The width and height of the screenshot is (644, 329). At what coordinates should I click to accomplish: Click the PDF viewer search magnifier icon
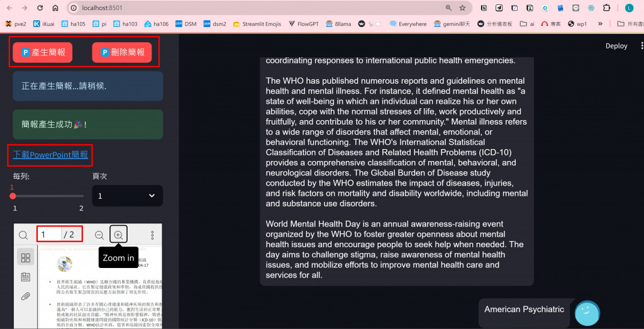(24, 235)
